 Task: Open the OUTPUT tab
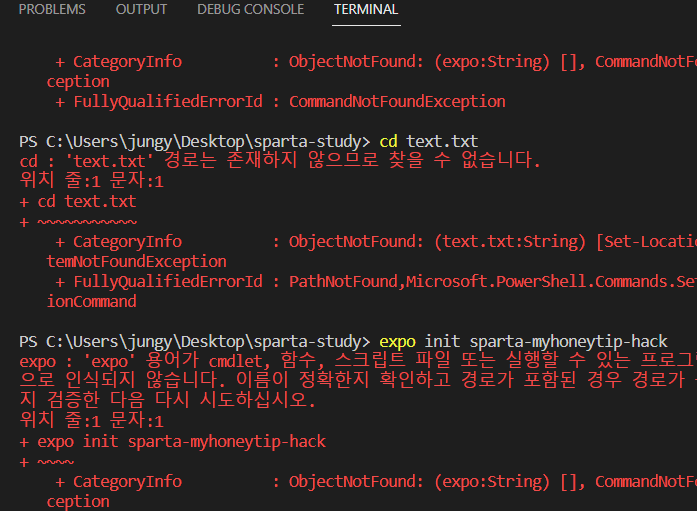tap(141, 9)
